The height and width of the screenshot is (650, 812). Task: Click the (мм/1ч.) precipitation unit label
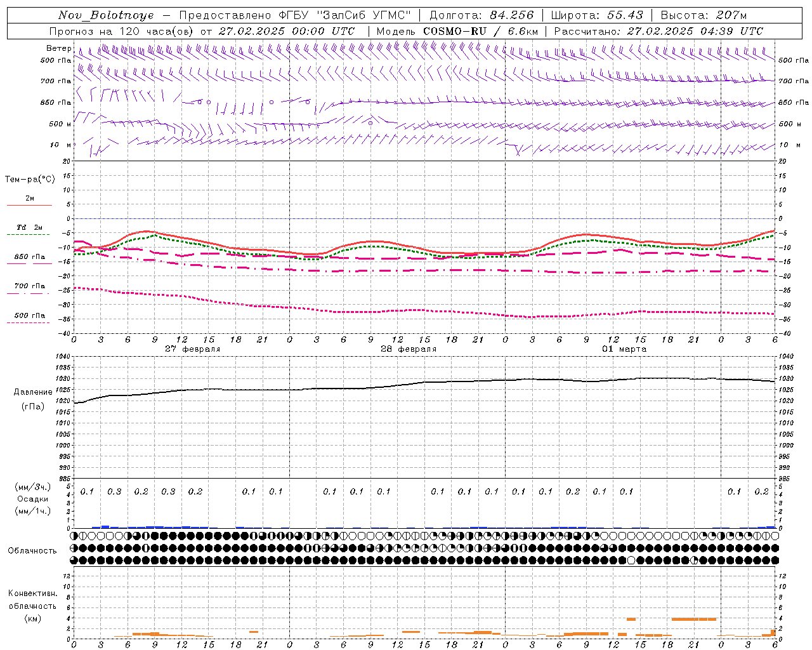click(33, 511)
